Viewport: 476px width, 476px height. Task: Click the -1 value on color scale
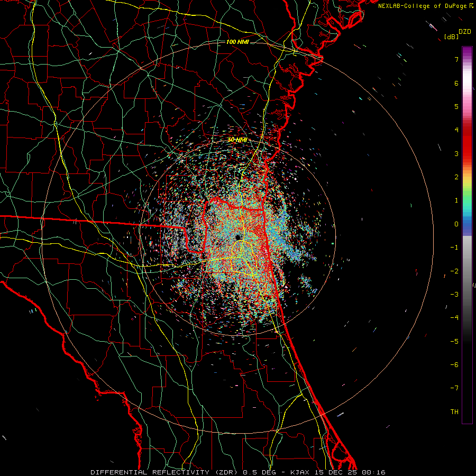point(454,248)
